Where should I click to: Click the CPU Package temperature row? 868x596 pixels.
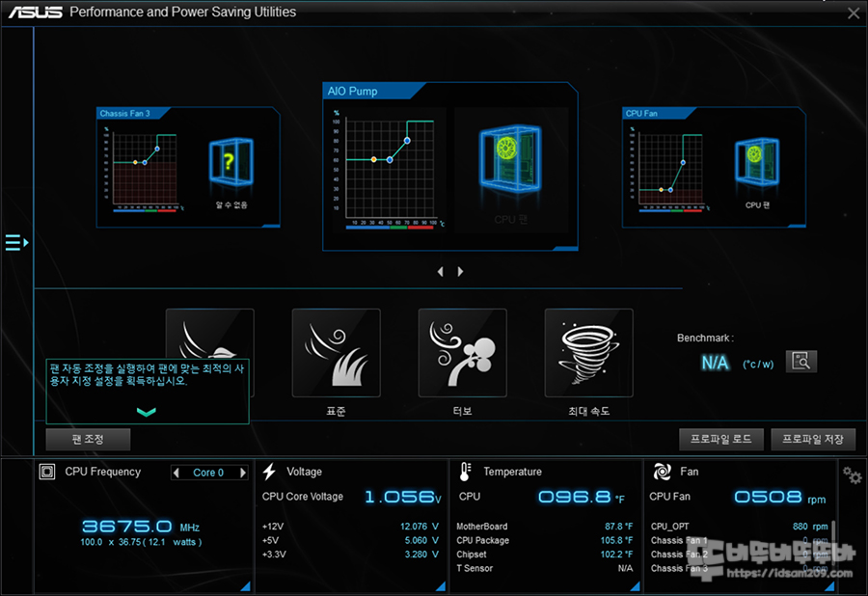(545, 540)
